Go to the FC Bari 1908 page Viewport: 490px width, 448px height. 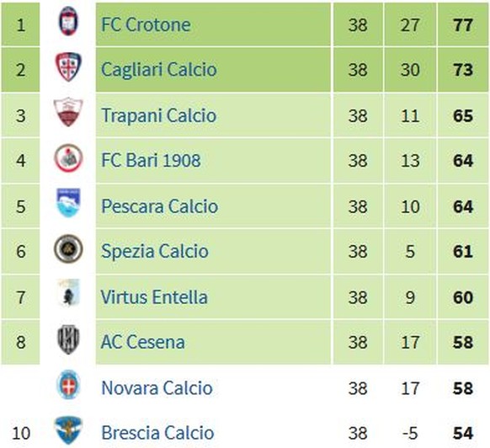(x=151, y=160)
